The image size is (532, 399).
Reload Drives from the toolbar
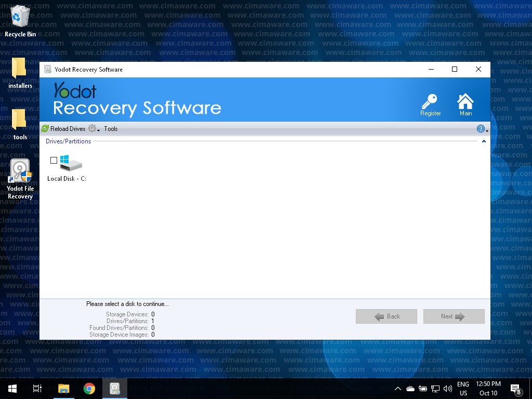63,129
